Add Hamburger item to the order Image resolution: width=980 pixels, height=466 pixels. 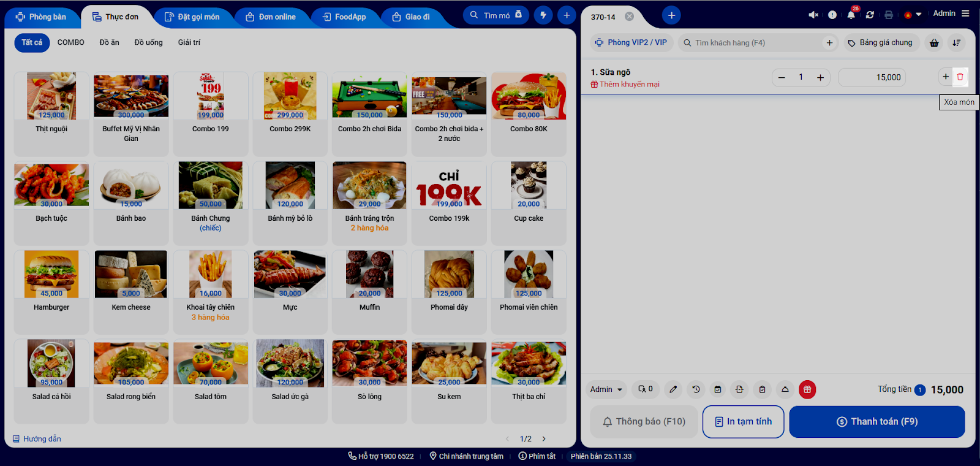click(51, 291)
